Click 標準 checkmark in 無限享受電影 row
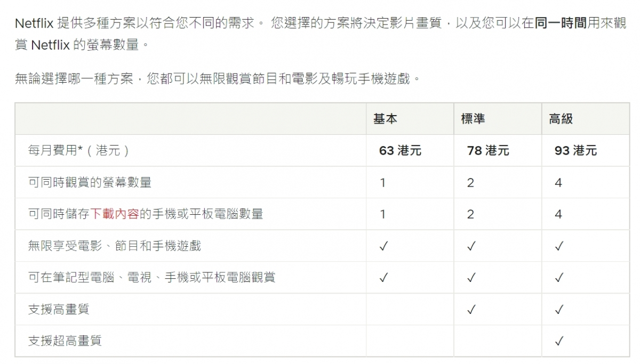This screenshot has height=364, width=640. (471, 246)
